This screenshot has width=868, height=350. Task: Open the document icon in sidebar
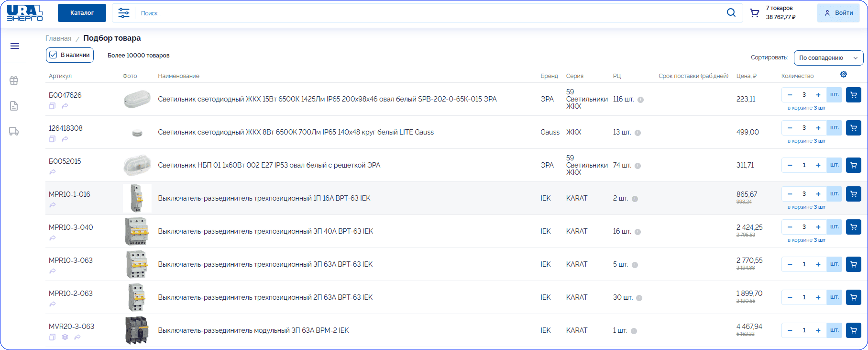click(14, 106)
